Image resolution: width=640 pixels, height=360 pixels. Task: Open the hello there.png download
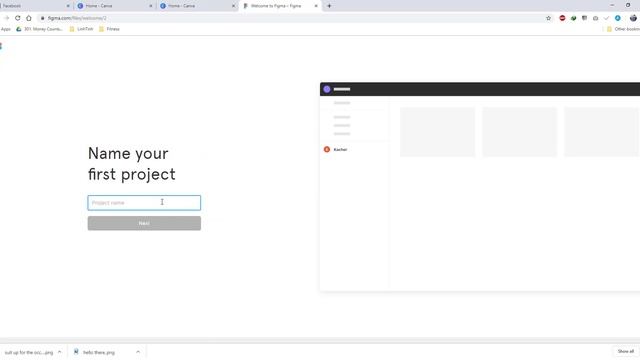(x=95, y=352)
